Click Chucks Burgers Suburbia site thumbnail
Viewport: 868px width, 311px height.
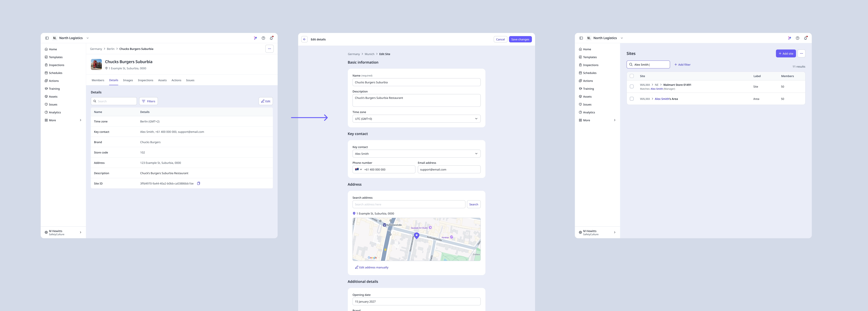96,64
